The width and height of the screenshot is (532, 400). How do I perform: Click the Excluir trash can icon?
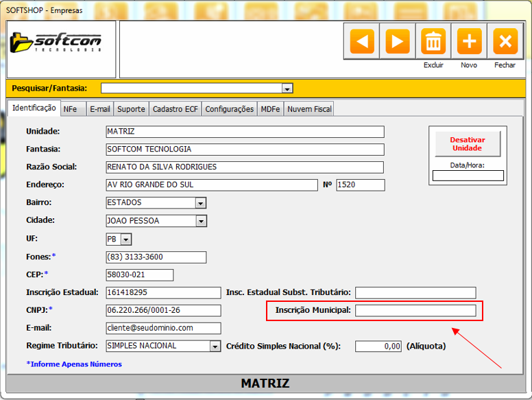(x=433, y=42)
